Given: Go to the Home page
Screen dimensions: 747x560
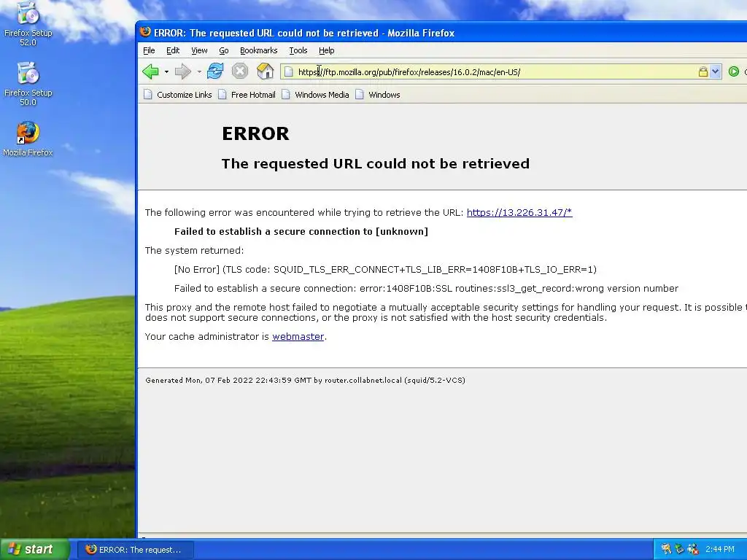Looking at the screenshot, I should 266,71.
